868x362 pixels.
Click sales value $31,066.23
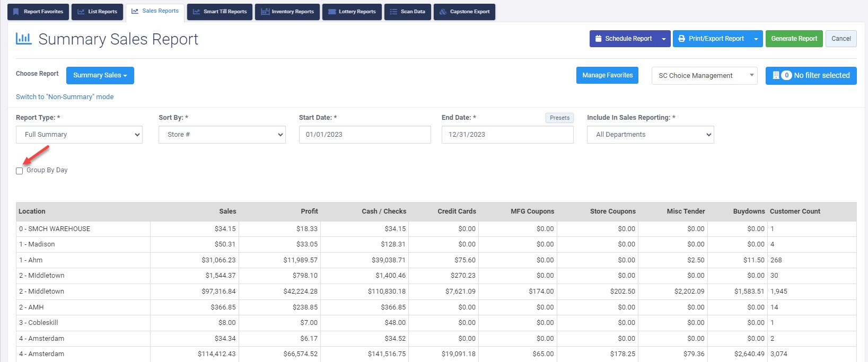pos(218,260)
